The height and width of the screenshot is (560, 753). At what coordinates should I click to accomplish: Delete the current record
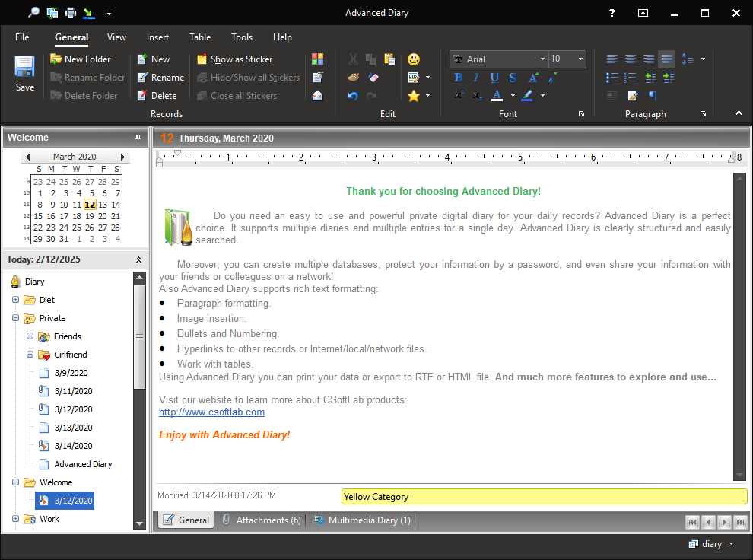[157, 96]
